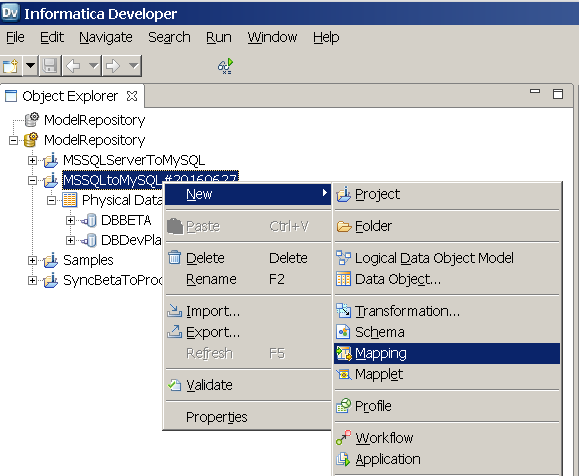Click the Delete trash can icon
Viewport: 583px width, 476px height.
[174, 257]
